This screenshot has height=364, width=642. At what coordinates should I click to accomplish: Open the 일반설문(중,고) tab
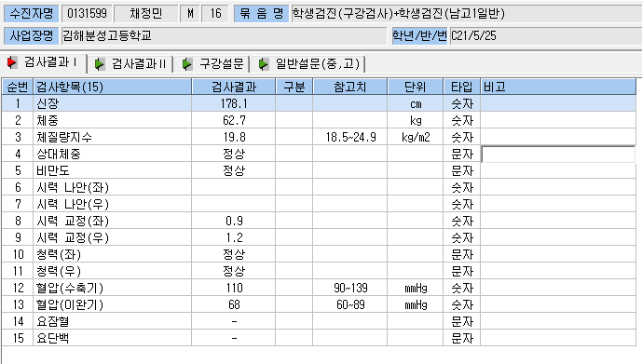pos(308,64)
